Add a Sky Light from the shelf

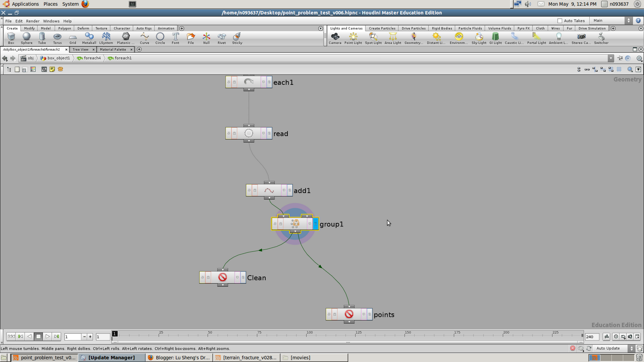pos(479,38)
